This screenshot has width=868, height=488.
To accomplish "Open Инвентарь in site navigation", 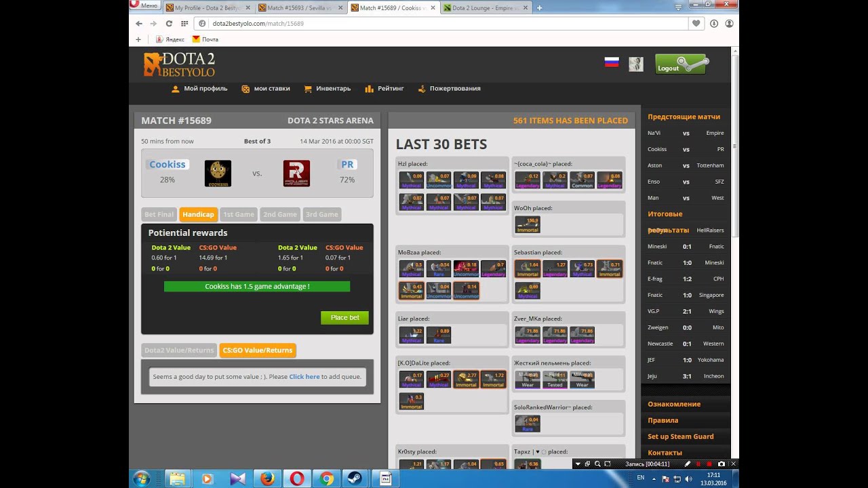I will [328, 89].
